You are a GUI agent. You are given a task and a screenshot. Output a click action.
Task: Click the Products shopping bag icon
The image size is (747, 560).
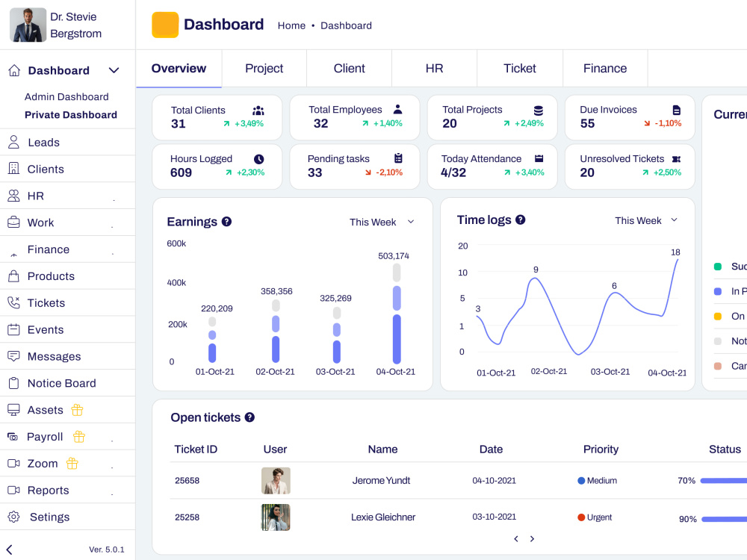click(13, 276)
